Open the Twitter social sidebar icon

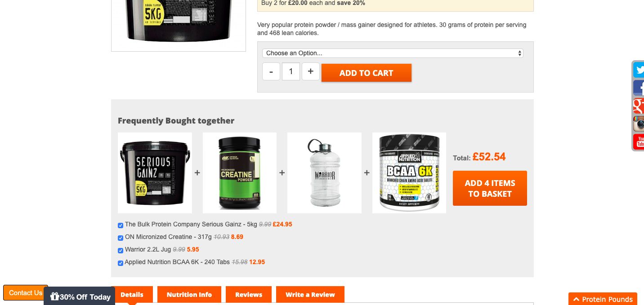click(639, 70)
